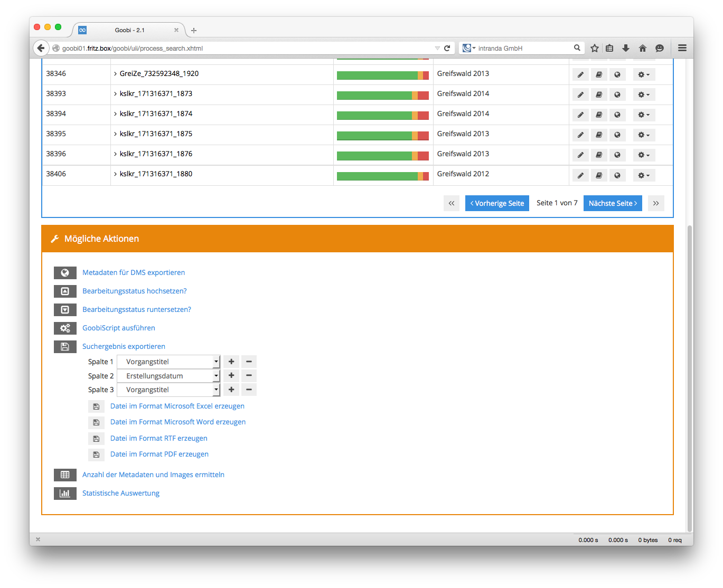Viewport: 723px width, 588px height.
Task: Click the globe export icon for row 38394
Action: click(617, 115)
